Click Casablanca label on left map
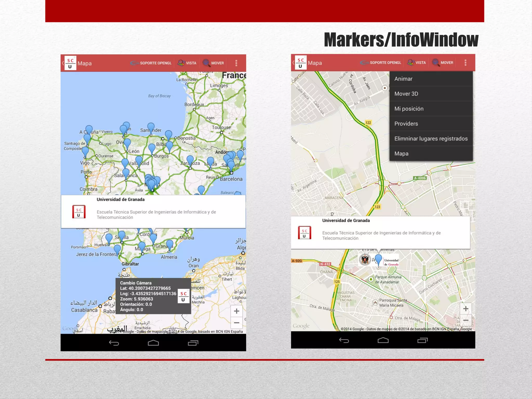The width and height of the screenshot is (532, 399). [x=84, y=310]
